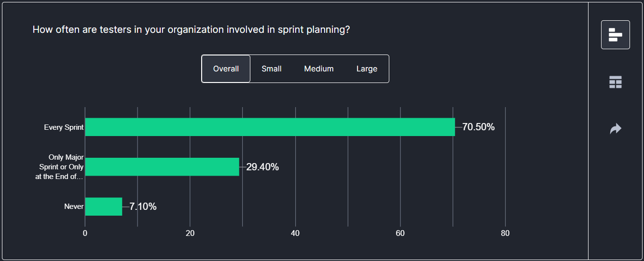Switch to the table view icon
This screenshot has width=644, height=261.
click(x=615, y=82)
